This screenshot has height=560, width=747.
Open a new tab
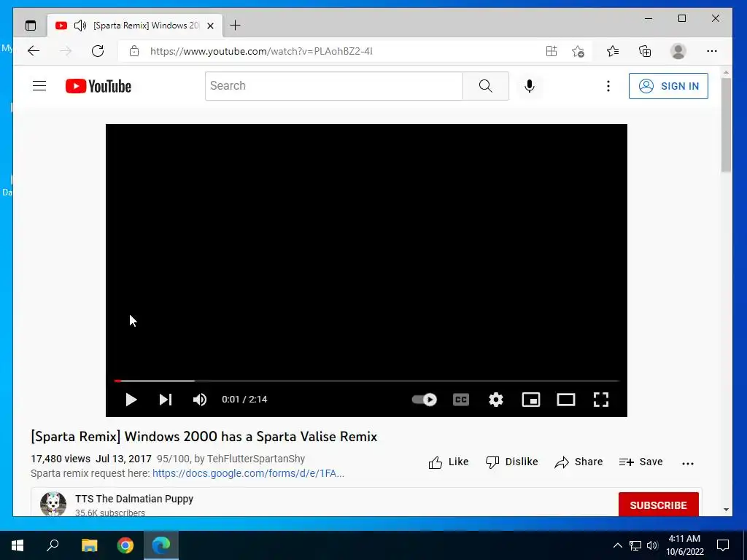[x=235, y=26]
